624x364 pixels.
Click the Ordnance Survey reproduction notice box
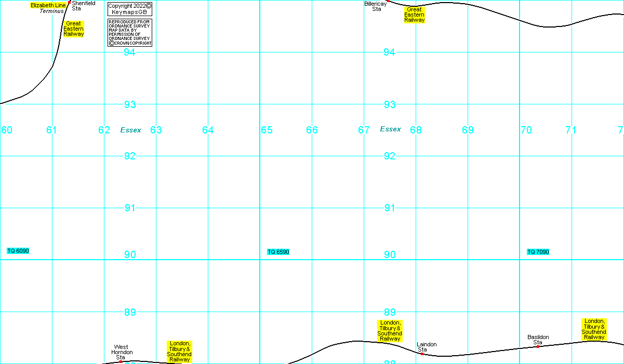[130, 33]
